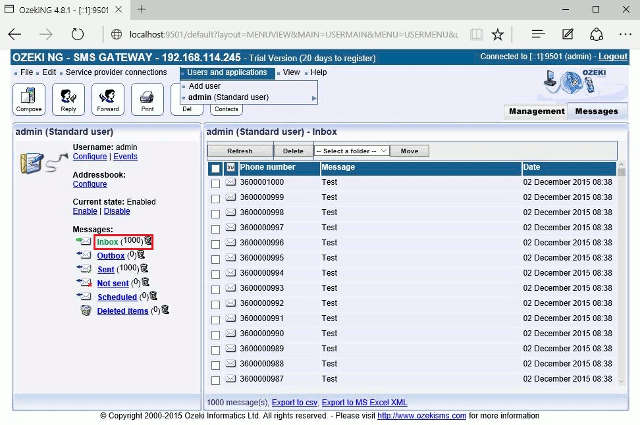Click the Logout link

613,56
